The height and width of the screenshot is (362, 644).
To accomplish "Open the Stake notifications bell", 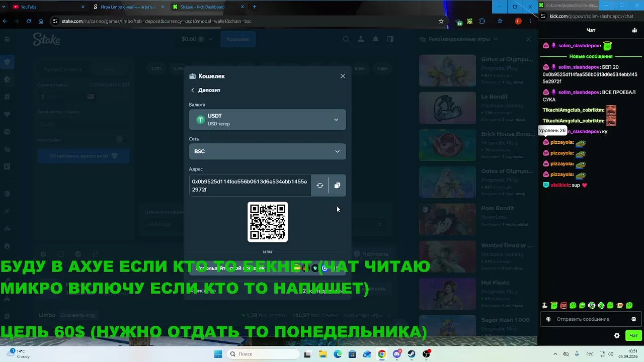I will pyautogui.click(x=375, y=39).
